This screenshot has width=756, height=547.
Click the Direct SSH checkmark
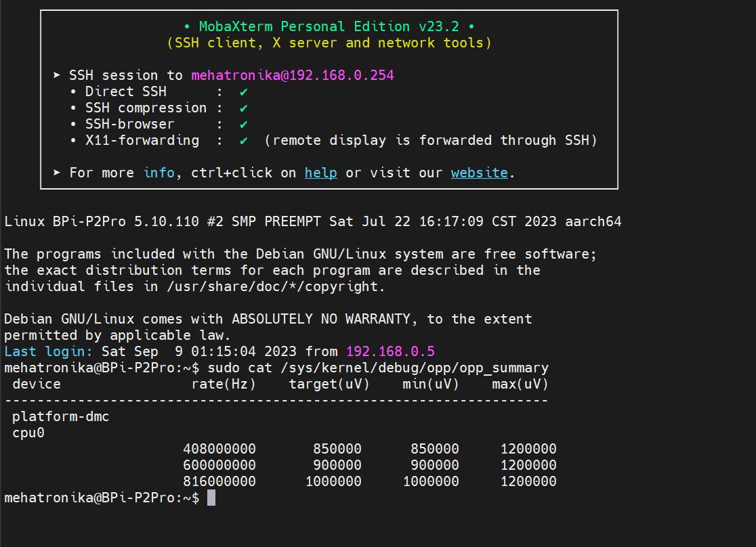[x=243, y=91]
